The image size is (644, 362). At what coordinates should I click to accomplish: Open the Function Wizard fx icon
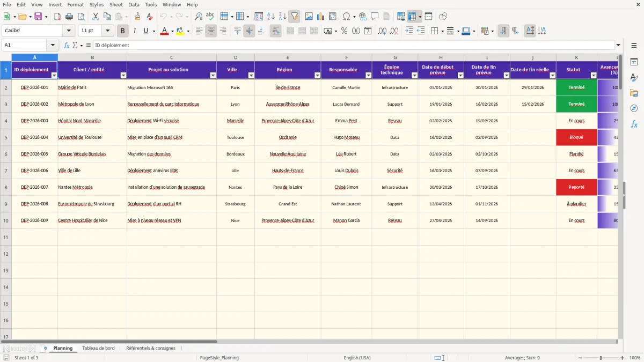[x=67, y=46]
